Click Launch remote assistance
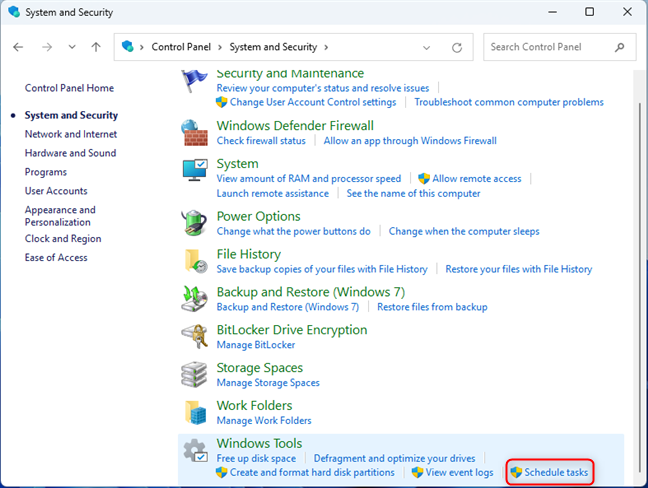The image size is (648, 488). click(x=273, y=193)
